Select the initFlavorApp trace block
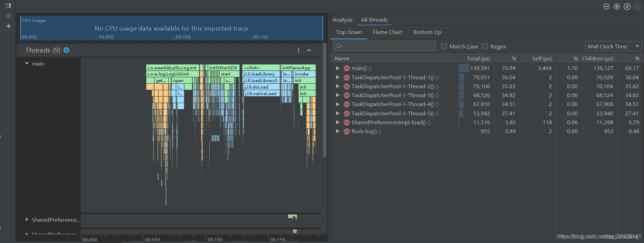Screen dimensions: 644x243 pyautogui.click(x=298, y=68)
